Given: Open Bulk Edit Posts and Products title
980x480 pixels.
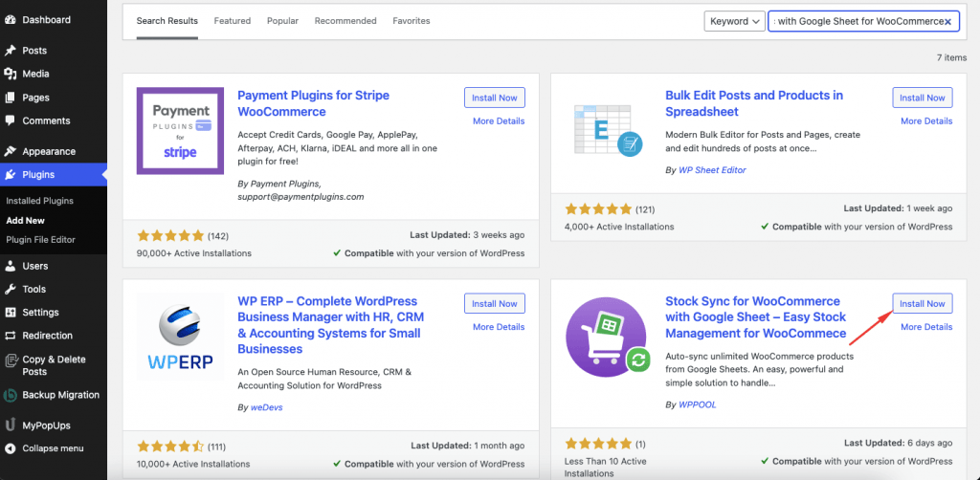Looking at the screenshot, I should pyautogui.click(x=754, y=103).
